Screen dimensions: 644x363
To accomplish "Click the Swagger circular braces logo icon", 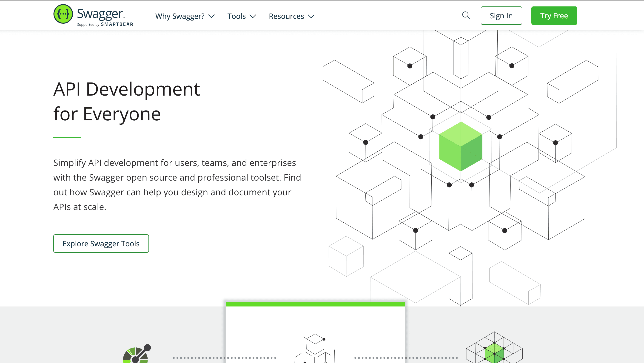I will tap(63, 14).
